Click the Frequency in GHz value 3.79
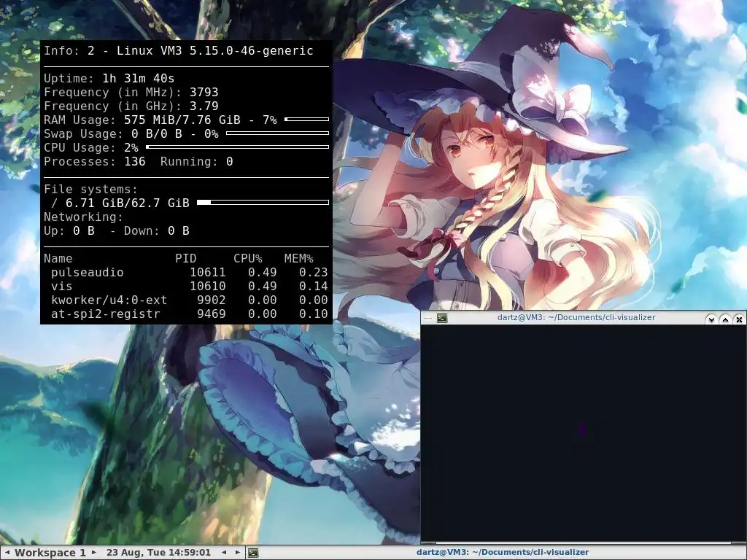The image size is (747, 560). [204, 106]
